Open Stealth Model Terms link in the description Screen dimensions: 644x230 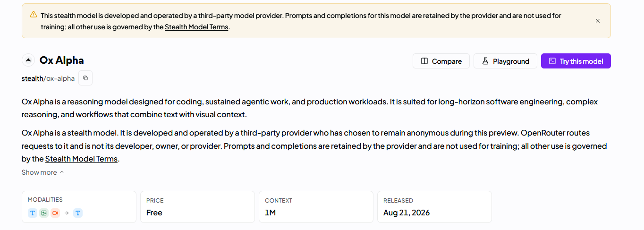[x=81, y=159]
